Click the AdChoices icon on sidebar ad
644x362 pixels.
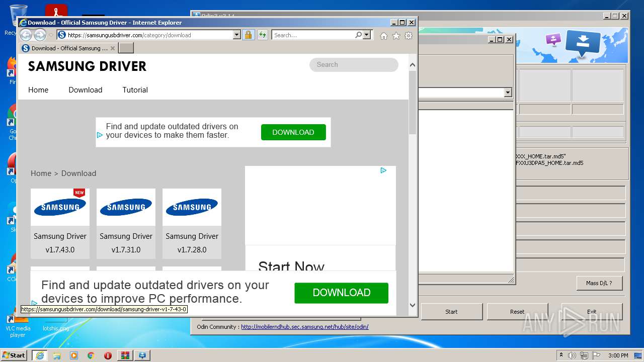pyautogui.click(x=383, y=170)
